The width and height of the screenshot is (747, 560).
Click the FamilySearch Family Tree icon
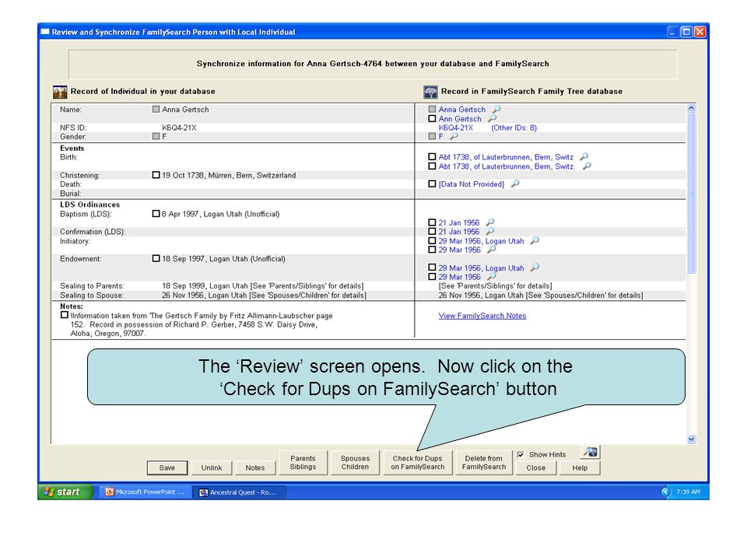point(430,92)
